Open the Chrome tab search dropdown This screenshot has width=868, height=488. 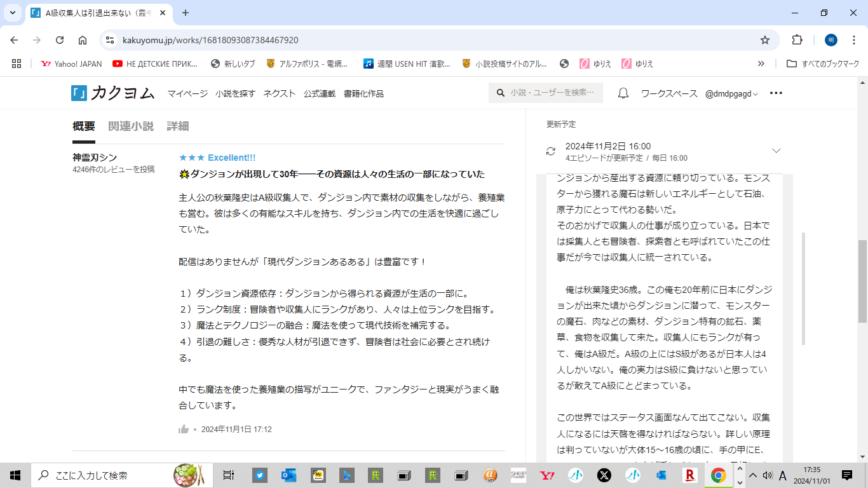(x=13, y=13)
